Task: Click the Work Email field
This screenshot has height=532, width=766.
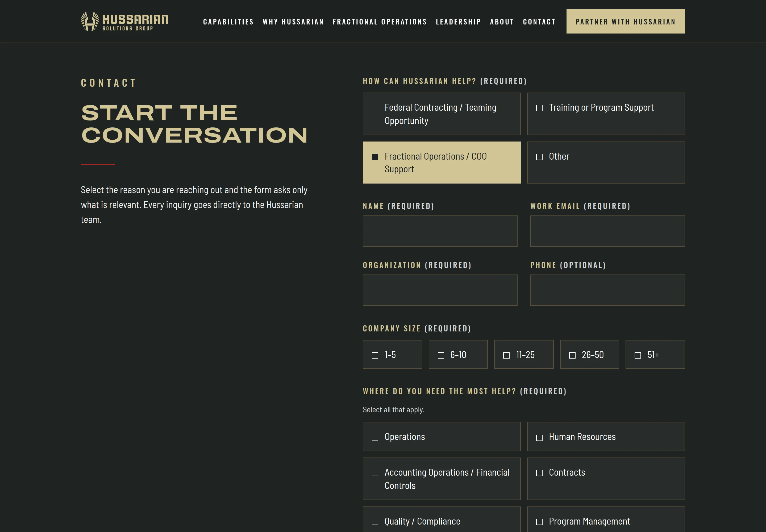Action: [x=608, y=231]
